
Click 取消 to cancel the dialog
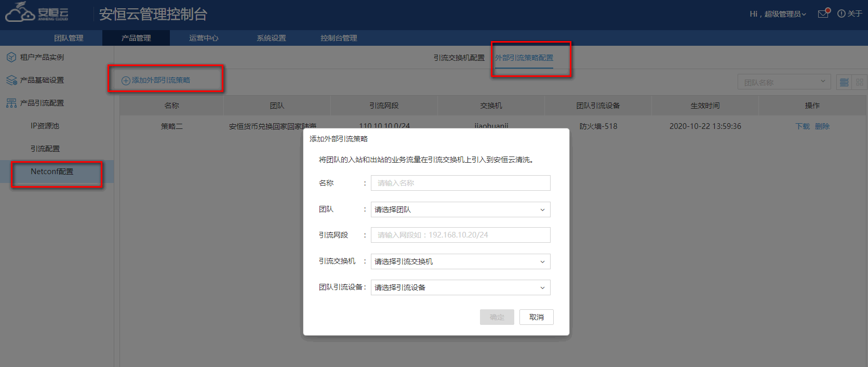(537, 317)
